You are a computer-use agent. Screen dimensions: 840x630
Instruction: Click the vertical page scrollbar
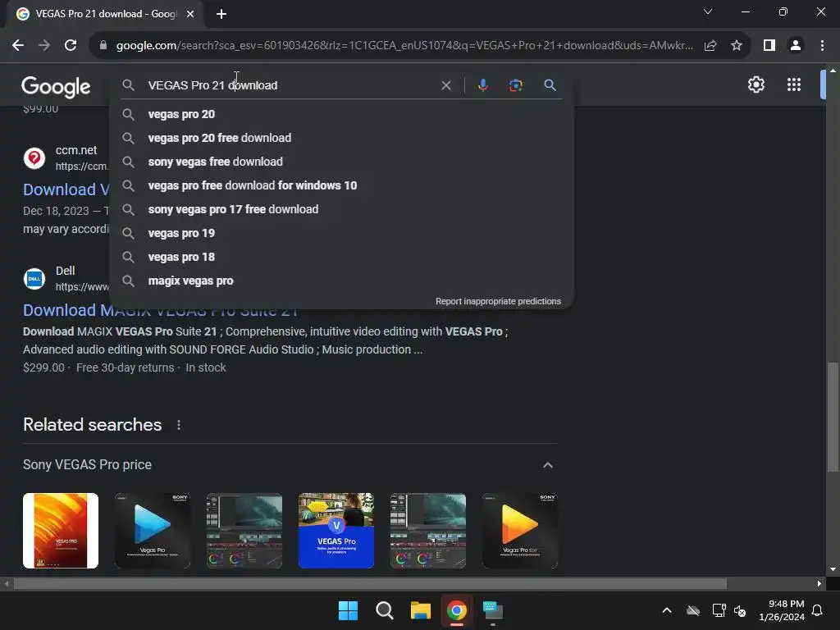[x=833, y=418]
